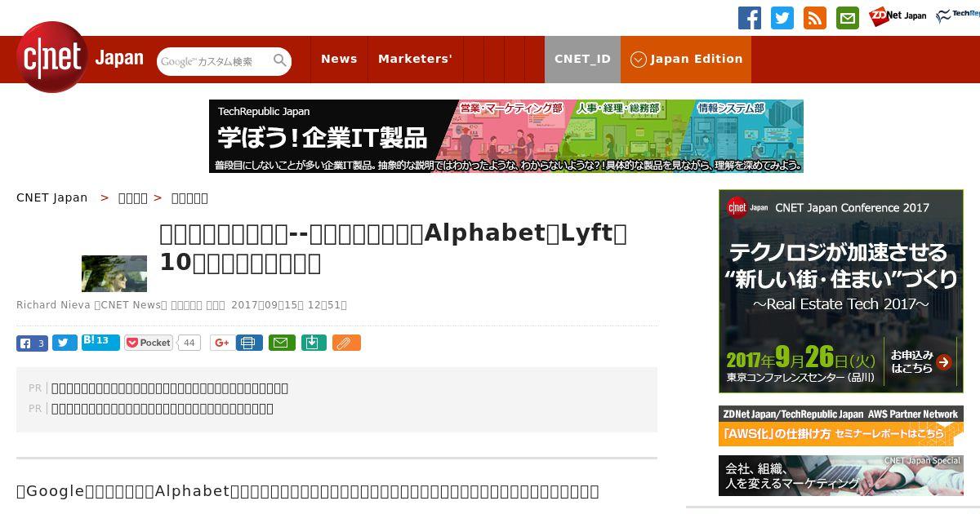Image resolution: width=980 pixels, height=514 pixels.
Task: Save the article to Pocket
Action: 149,343
